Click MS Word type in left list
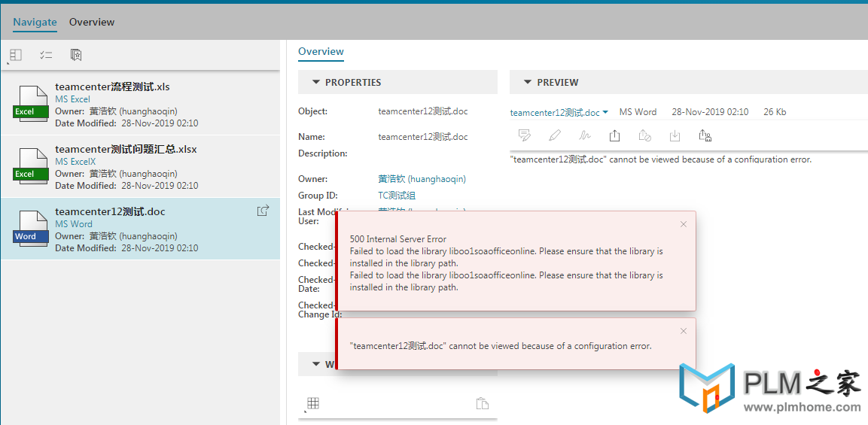This screenshot has height=425, width=868. [74, 224]
